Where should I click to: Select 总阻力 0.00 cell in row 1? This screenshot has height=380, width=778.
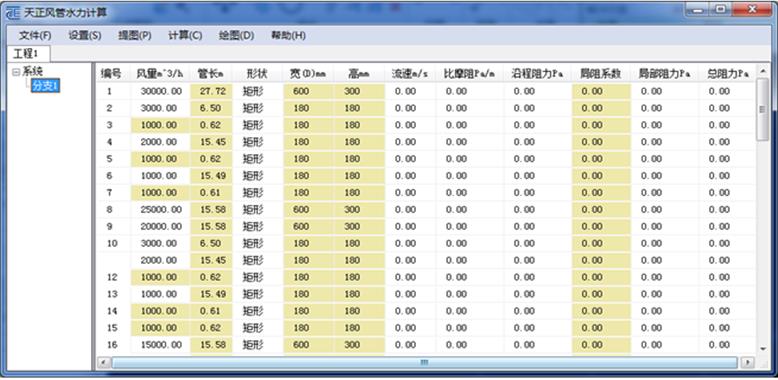pyautogui.click(x=727, y=91)
